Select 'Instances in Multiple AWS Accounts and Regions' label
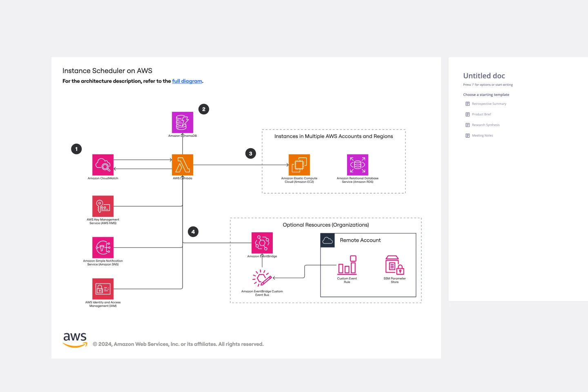Screen dimensions: 588x392 (334, 136)
